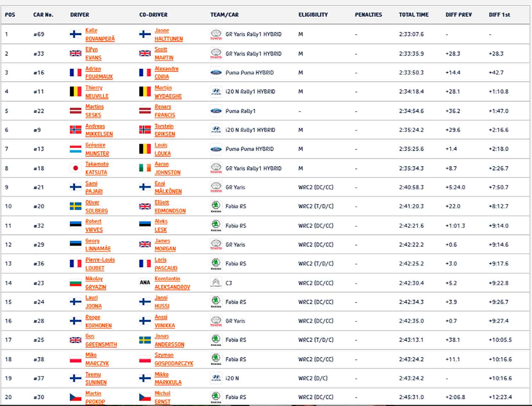The image size is (532, 406).
Task: Click the Czech flag beside Martin Prokop
Action: coord(75,397)
